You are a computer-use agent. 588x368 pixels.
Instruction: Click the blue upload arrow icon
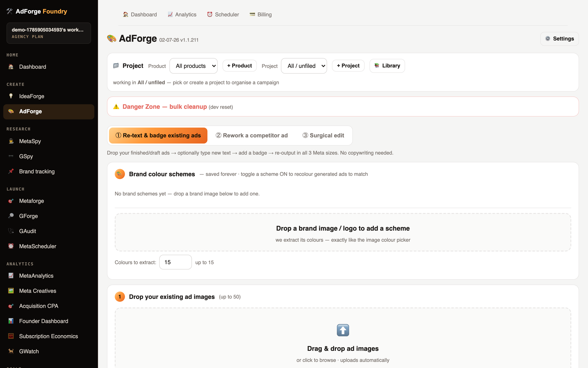click(x=343, y=330)
